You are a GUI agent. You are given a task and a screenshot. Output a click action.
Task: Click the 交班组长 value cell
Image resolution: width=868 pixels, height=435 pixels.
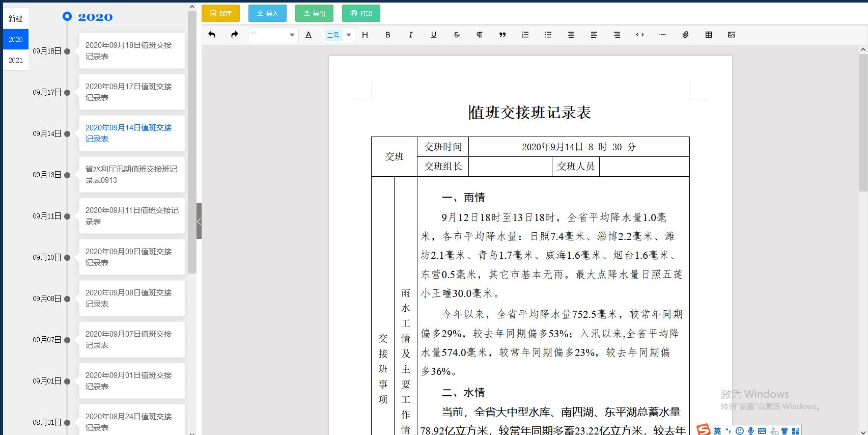(x=510, y=167)
